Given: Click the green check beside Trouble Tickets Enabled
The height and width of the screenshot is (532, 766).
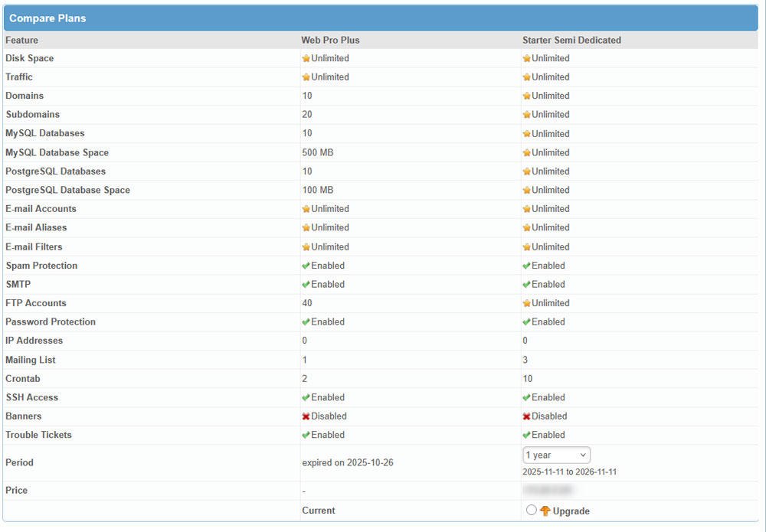Looking at the screenshot, I should point(306,435).
